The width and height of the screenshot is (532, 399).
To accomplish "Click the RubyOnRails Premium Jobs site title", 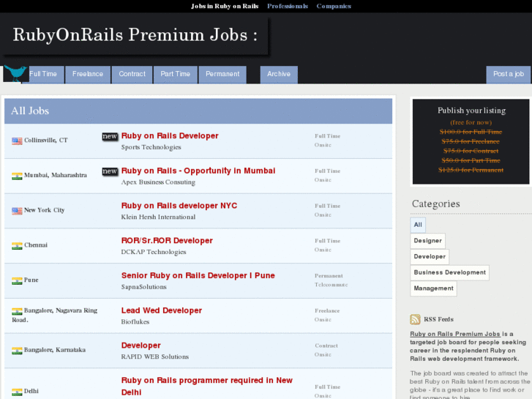I will click(135, 35).
